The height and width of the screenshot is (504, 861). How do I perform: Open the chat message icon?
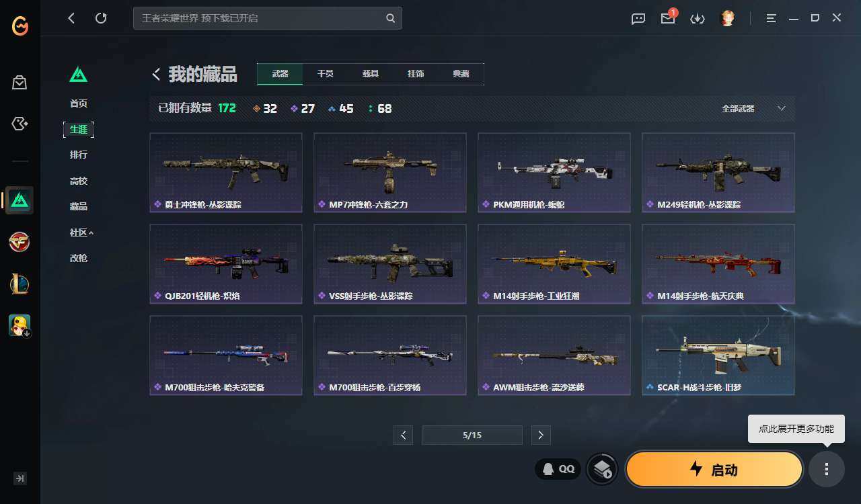click(x=638, y=18)
